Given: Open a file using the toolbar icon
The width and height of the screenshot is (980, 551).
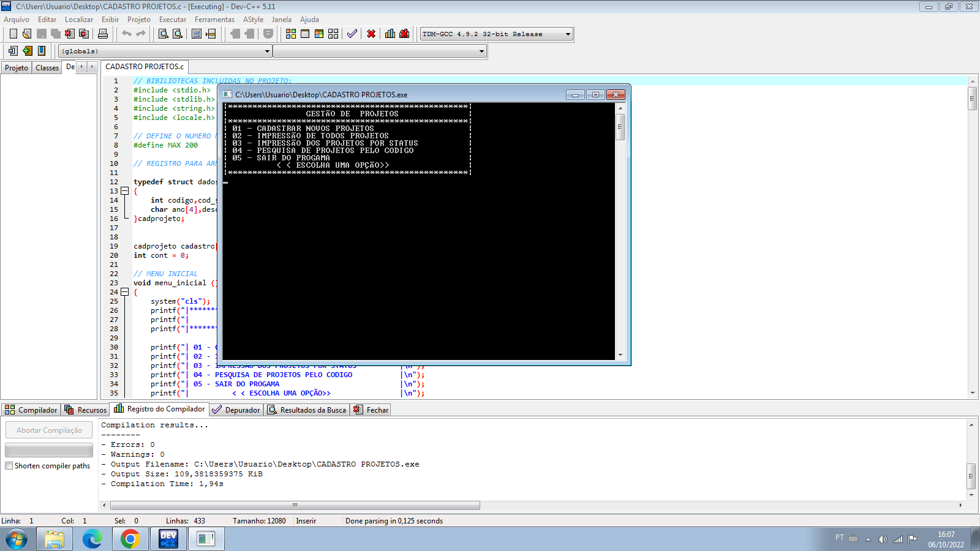Looking at the screenshot, I should tap(27, 34).
